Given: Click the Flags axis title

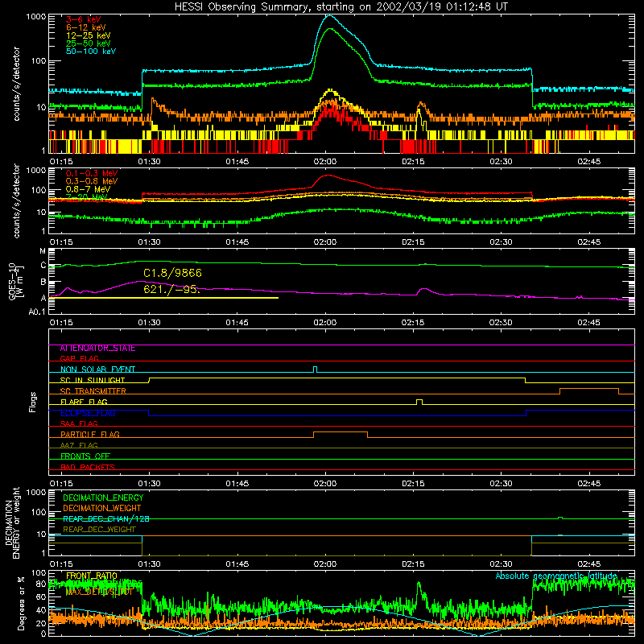Looking at the screenshot, I should 33,402.
